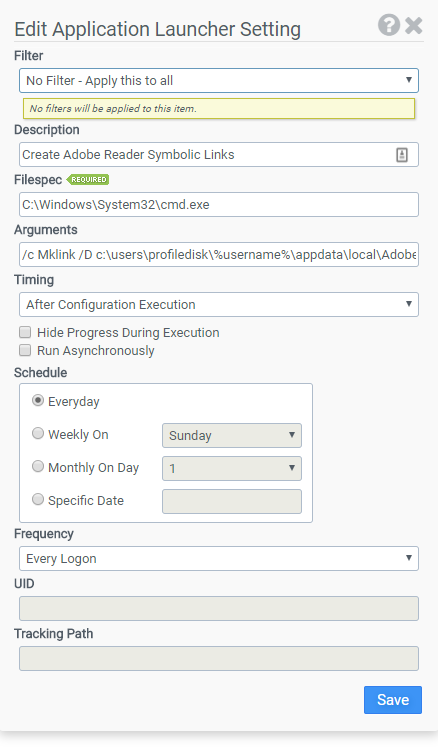Expand the Timing dropdown

click(219, 304)
